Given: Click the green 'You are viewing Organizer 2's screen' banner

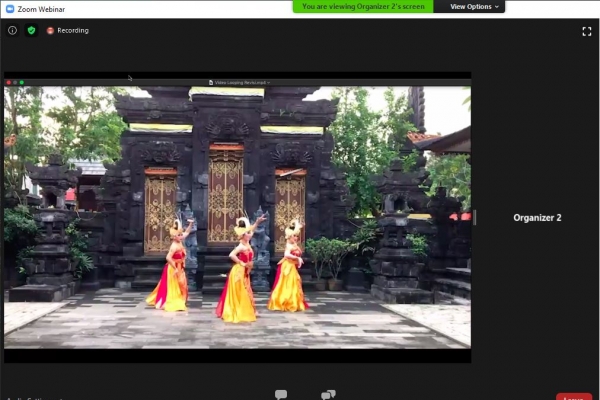Looking at the screenshot, I should pos(364,6).
